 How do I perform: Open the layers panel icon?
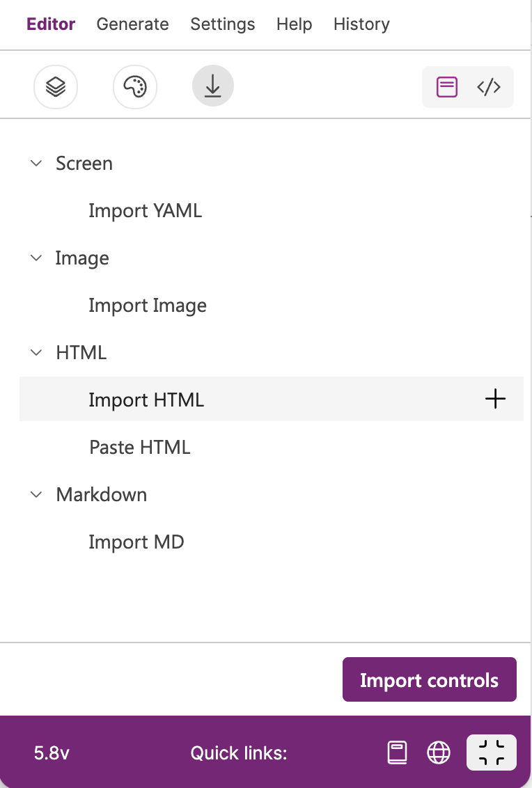point(56,87)
